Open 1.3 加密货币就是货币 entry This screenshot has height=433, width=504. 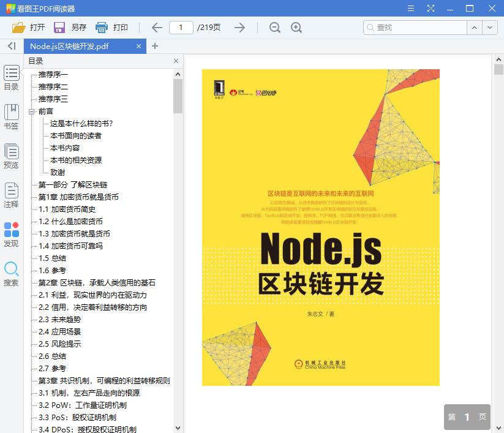74,234
